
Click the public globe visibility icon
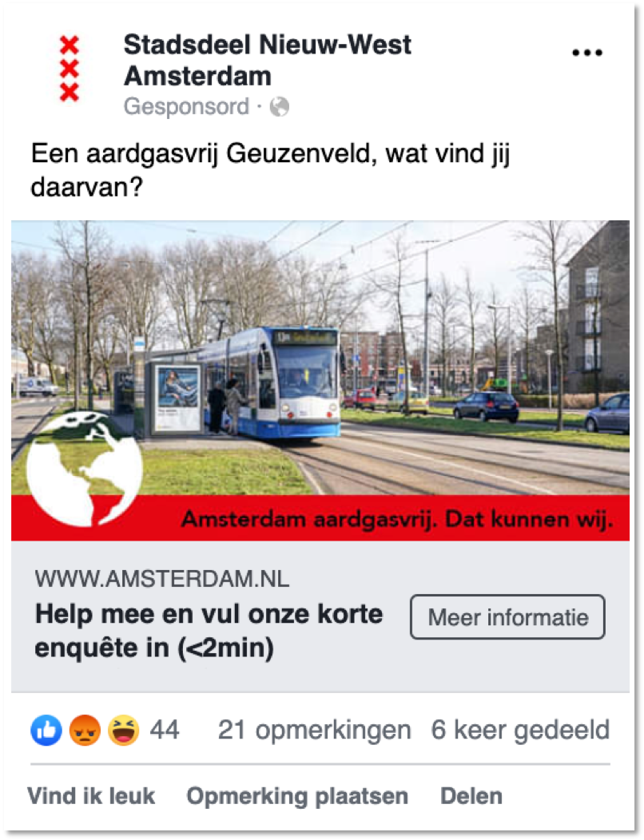tap(280, 107)
